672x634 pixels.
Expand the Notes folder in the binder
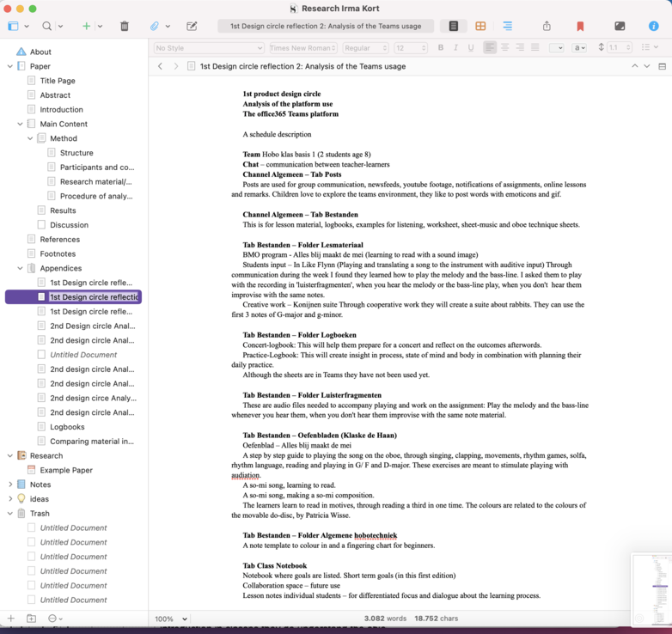click(x=10, y=485)
